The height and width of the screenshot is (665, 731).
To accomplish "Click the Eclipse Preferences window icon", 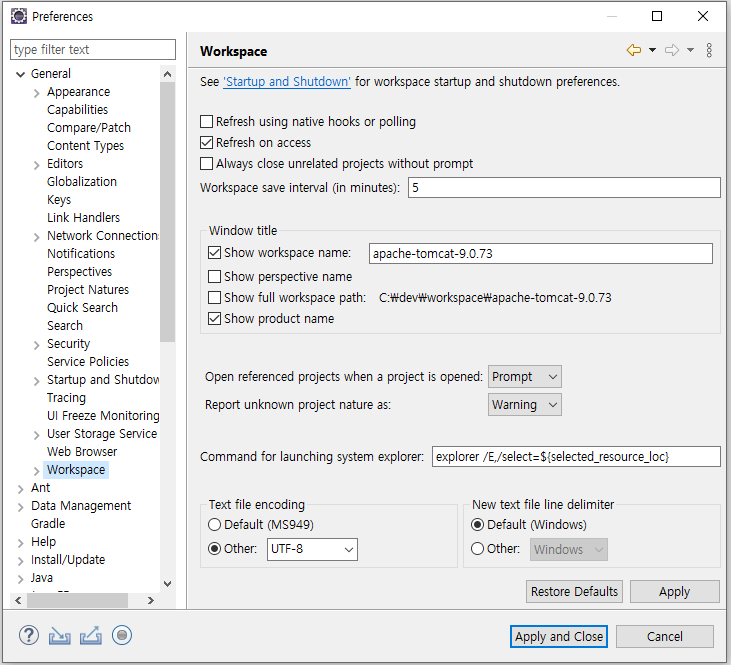I will click(x=19, y=16).
